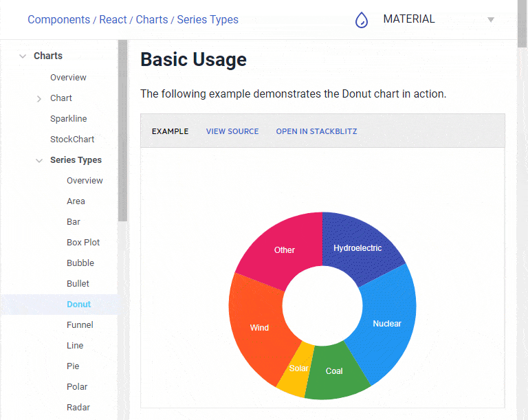Select Funnel in the sidebar
The height and width of the screenshot is (420, 528).
80,324
